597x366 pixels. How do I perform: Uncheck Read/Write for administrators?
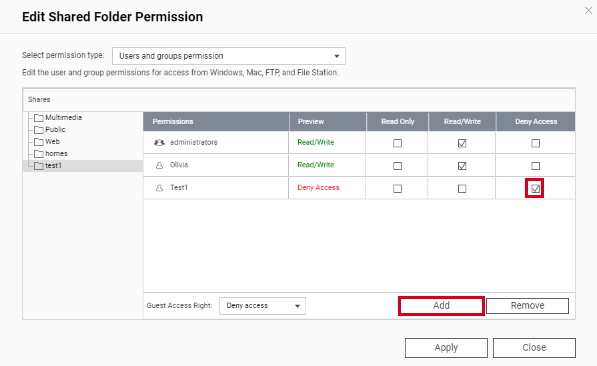click(462, 143)
